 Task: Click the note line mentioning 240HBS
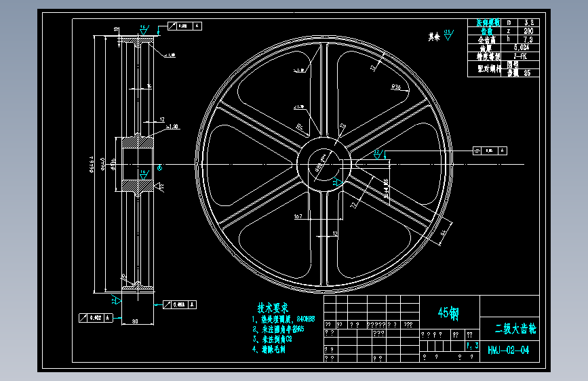[x=283, y=319]
